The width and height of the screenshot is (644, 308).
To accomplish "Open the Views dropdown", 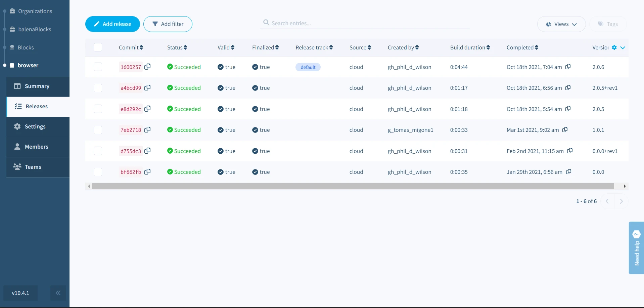I will tap(561, 24).
